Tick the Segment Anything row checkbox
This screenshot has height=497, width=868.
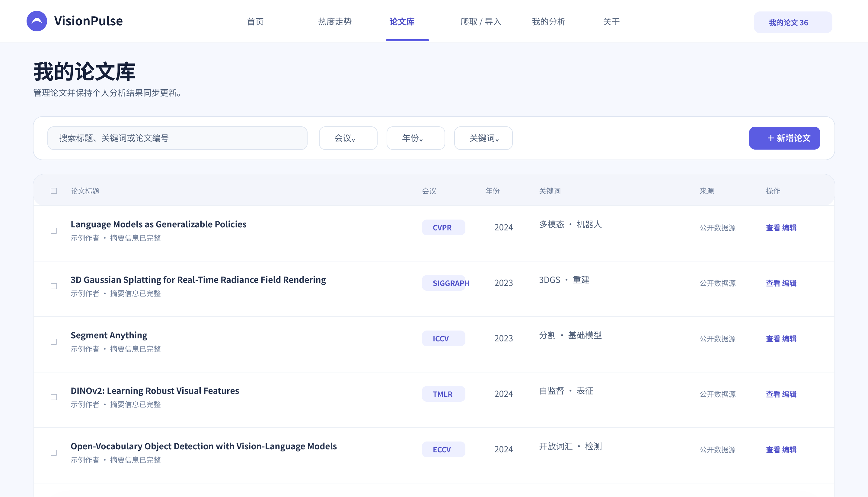point(54,342)
